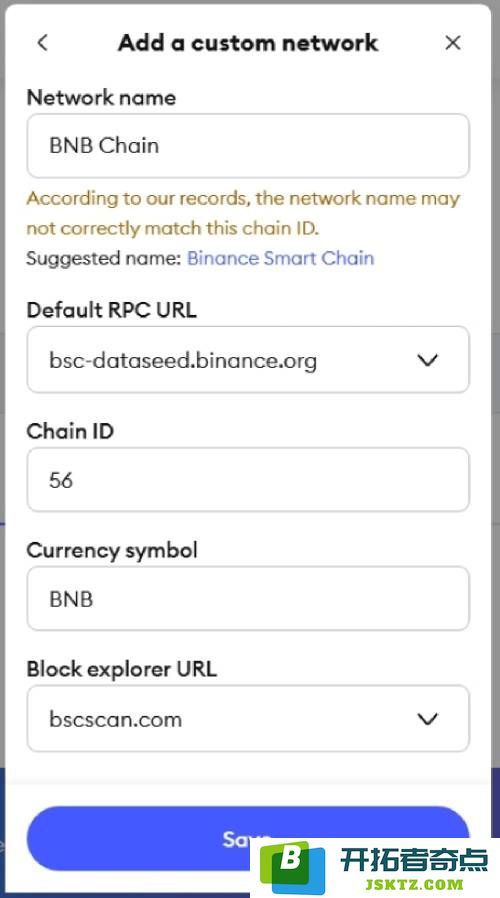Click the 开拓者奇点 watermark text
Screen dimensions: 500x898
click(x=415, y=859)
